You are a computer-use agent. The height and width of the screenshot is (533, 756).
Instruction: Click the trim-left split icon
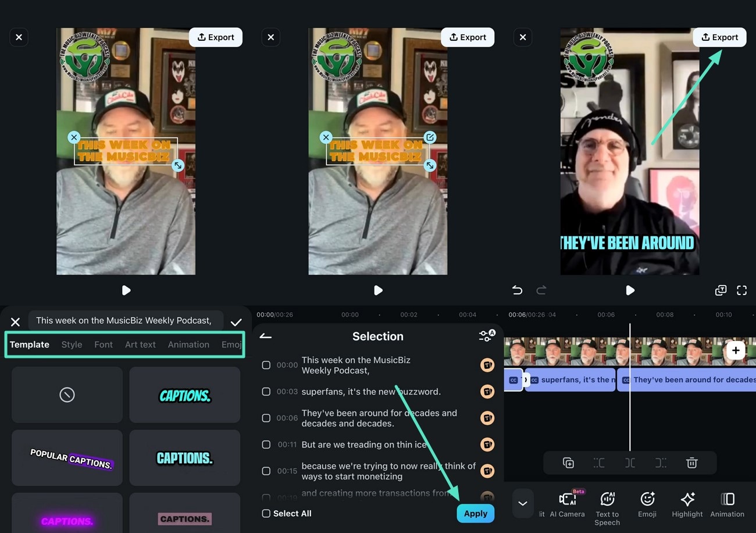[x=599, y=463]
